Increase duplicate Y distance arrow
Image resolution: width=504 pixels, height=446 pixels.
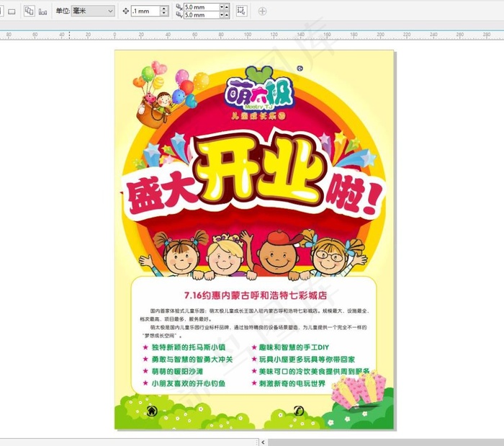pos(227,15)
